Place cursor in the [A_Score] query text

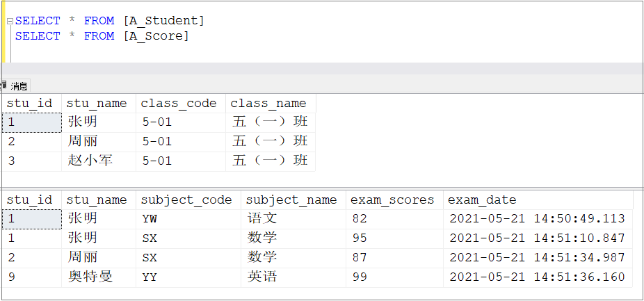(156, 36)
